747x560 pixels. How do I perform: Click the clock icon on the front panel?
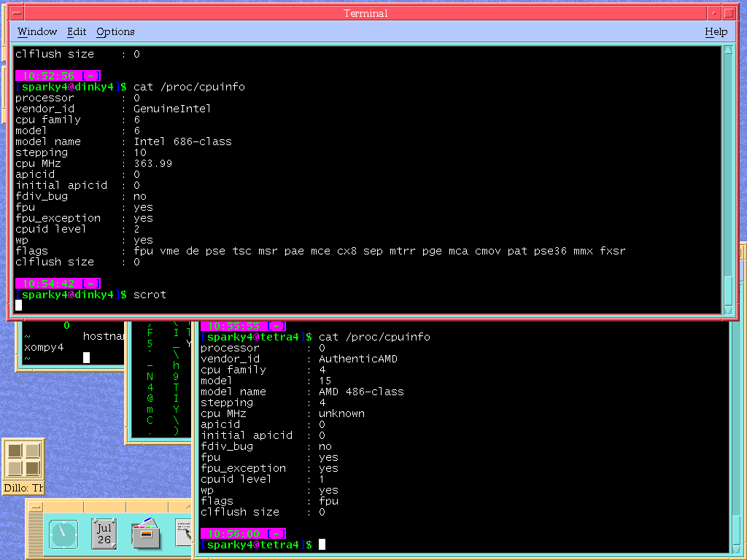(63, 534)
